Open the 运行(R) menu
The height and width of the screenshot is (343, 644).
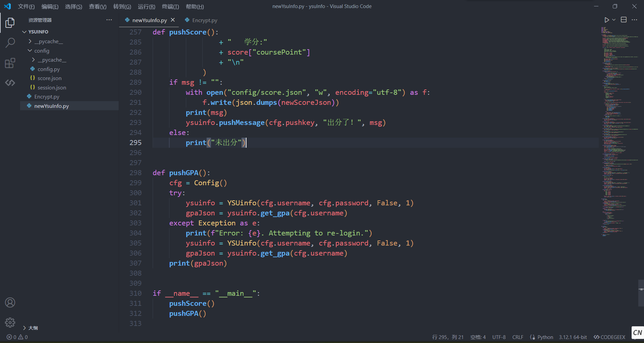(147, 6)
